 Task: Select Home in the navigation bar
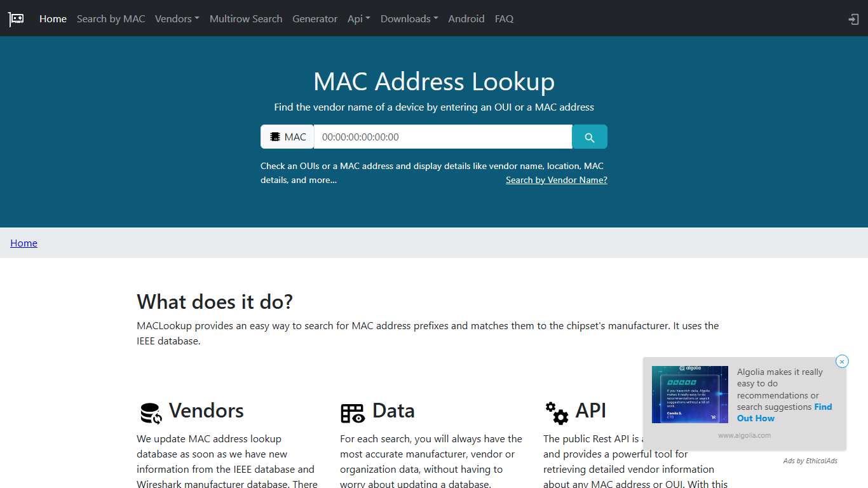(x=53, y=18)
